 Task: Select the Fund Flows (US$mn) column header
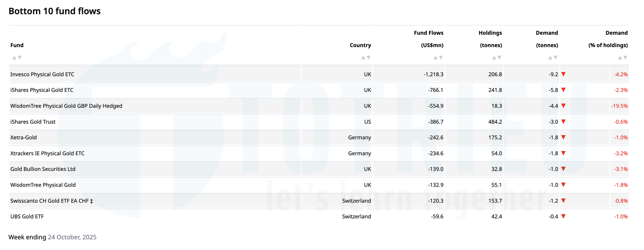pos(428,39)
